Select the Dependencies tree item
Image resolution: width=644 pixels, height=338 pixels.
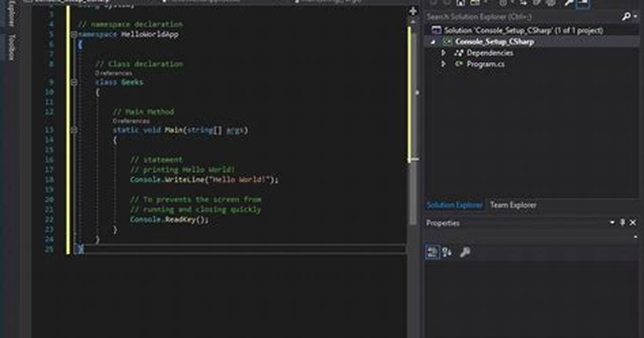tap(489, 53)
